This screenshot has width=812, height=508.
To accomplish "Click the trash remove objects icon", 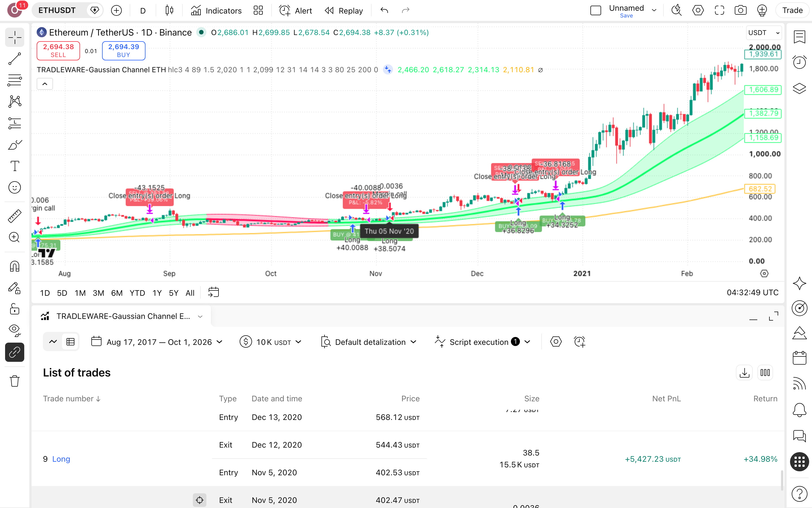I will (x=15, y=381).
